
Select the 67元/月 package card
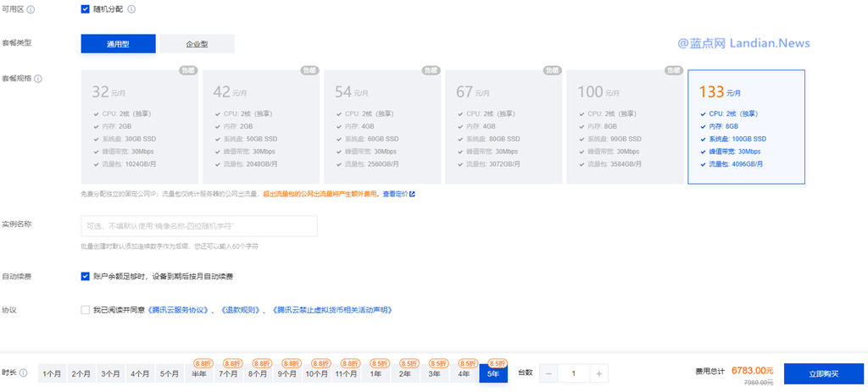[x=504, y=127]
